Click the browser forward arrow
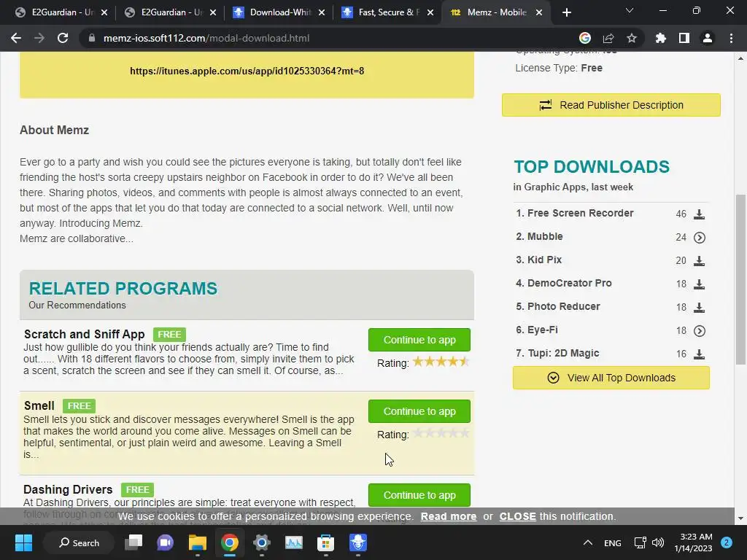Viewport: 747px width, 560px height. 39,38
